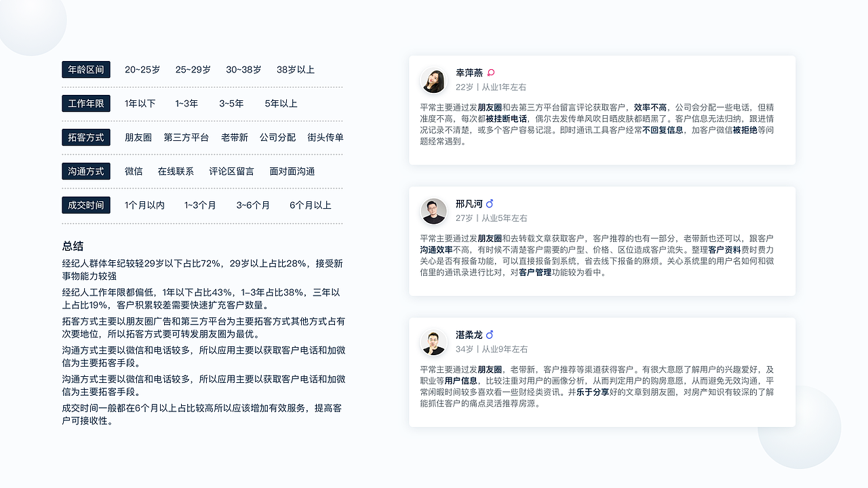Viewport: 868px width, 488px height.
Task: Click the female gender icon beside 幸萍燕
Action: 492,71
